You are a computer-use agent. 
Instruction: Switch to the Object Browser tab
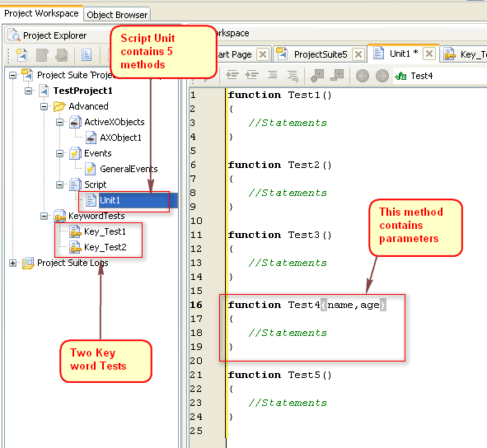[117, 15]
